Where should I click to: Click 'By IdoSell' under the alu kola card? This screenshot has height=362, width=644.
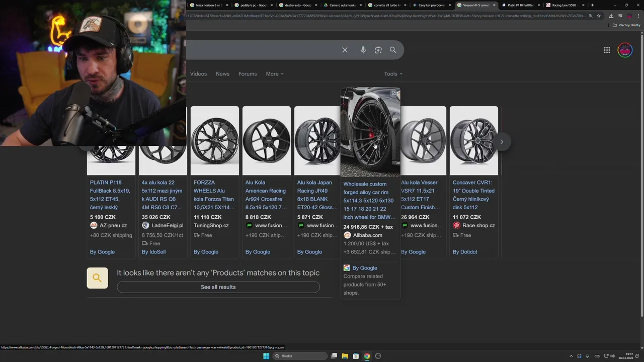(153, 252)
